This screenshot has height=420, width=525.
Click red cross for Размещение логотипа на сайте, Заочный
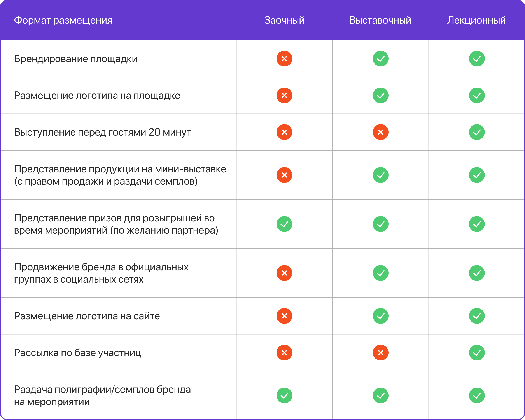(x=284, y=316)
